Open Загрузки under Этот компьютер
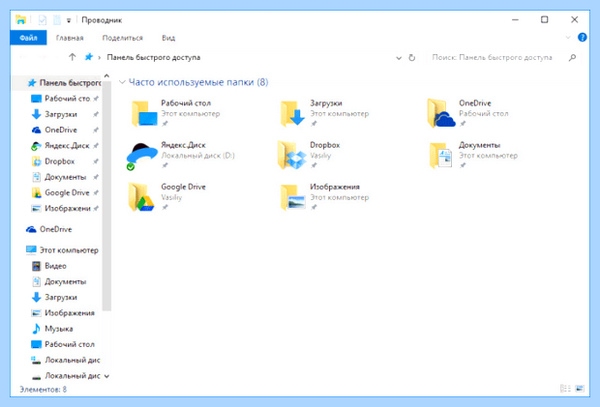This screenshot has width=600, height=407. point(54,297)
